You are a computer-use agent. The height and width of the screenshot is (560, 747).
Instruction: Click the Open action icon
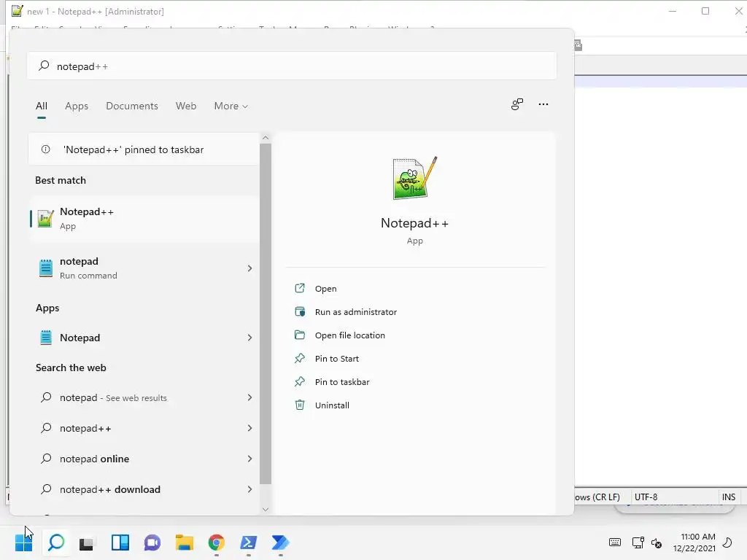click(300, 288)
